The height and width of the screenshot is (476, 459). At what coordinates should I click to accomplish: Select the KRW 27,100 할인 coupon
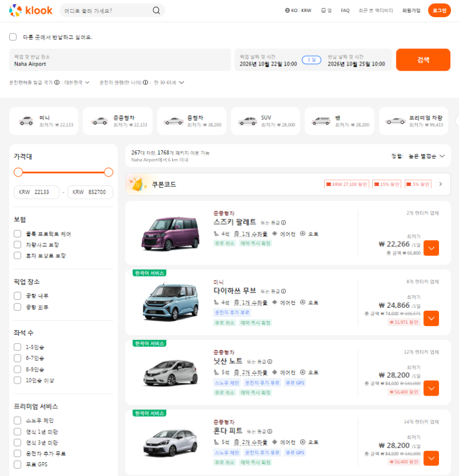(347, 184)
